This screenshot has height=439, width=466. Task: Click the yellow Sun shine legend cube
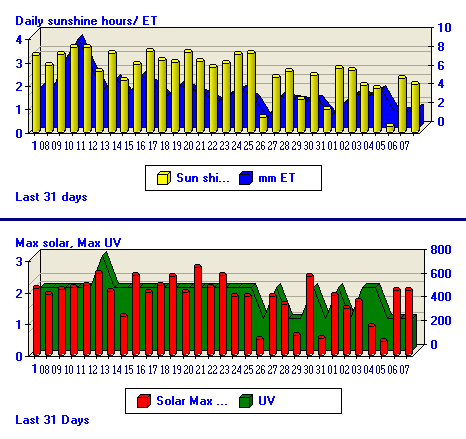(164, 178)
